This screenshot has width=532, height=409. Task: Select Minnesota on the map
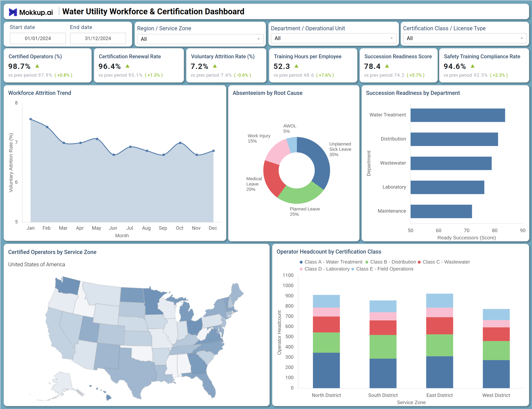click(x=152, y=301)
